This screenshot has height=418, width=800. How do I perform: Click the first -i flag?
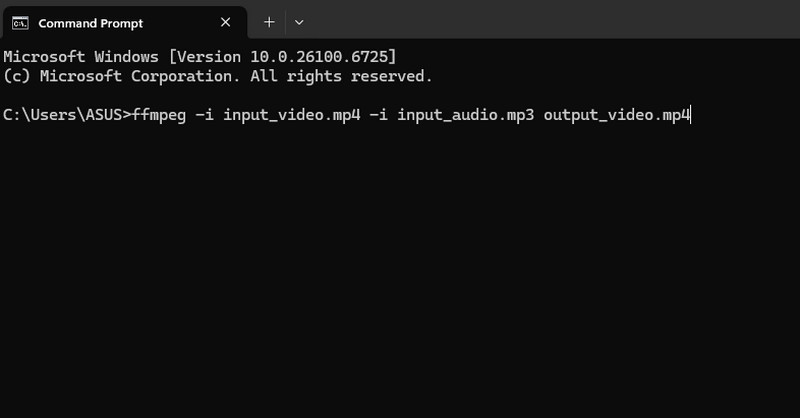click(204, 115)
